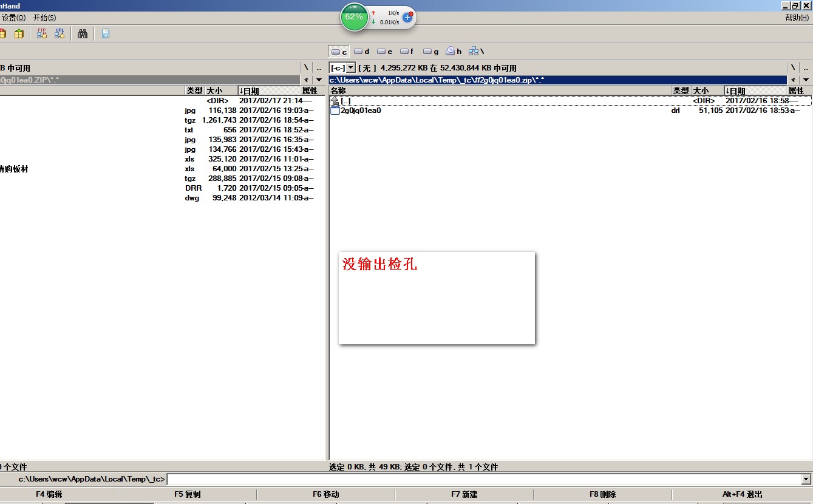Select the left panel jpg 135,983 row
Screen dimensions: 813x504
tap(162, 140)
